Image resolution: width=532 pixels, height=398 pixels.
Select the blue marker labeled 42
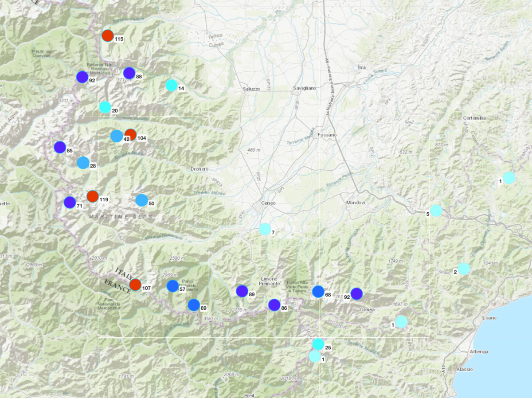coord(116,136)
